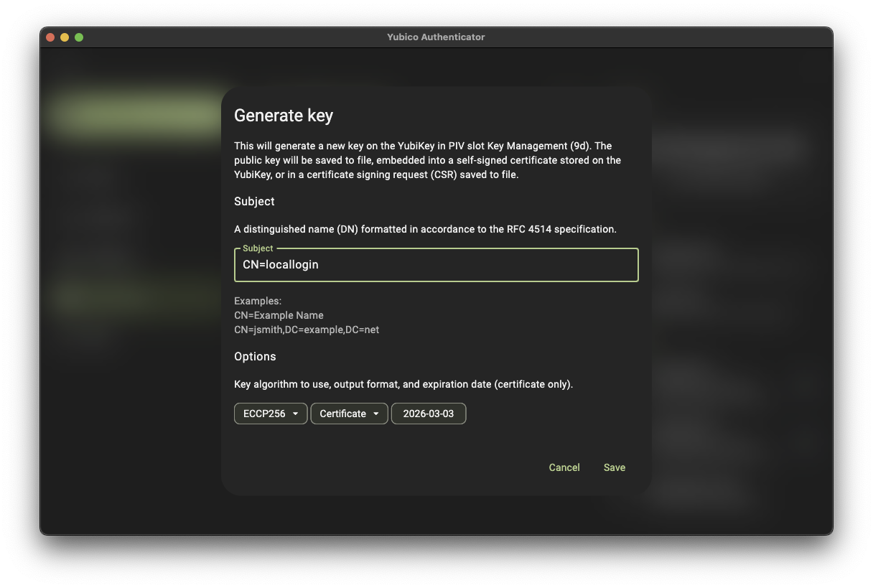Maximize the Yubico Authenticator window
Image resolution: width=873 pixels, height=588 pixels.
[x=79, y=37]
